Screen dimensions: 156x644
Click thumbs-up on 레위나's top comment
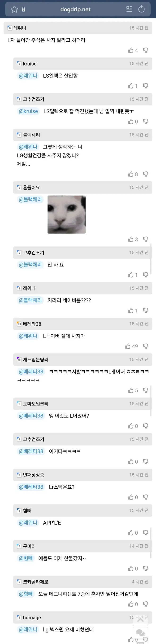131,50
